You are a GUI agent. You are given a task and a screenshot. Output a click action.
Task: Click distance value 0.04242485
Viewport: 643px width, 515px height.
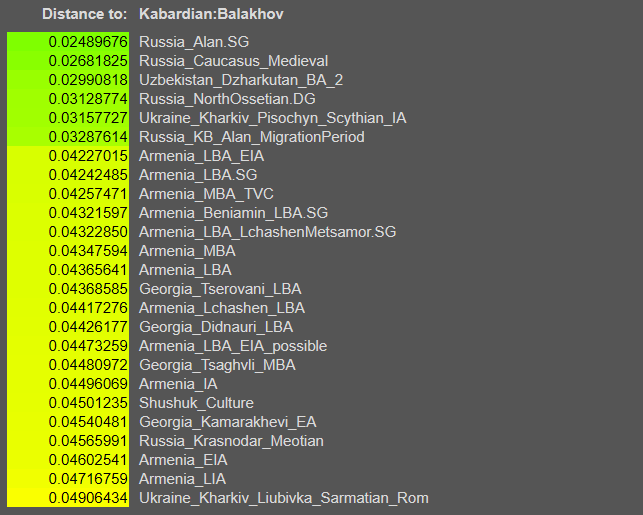tap(88, 175)
